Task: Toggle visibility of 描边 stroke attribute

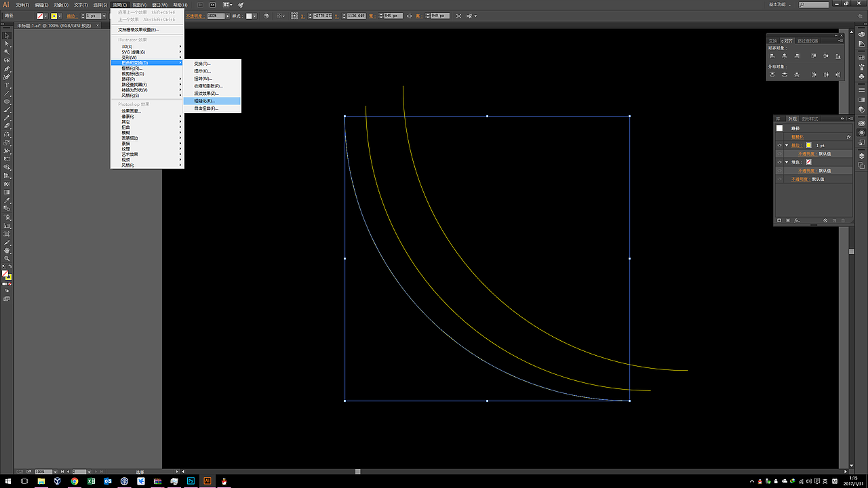Action: pyautogui.click(x=778, y=145)
